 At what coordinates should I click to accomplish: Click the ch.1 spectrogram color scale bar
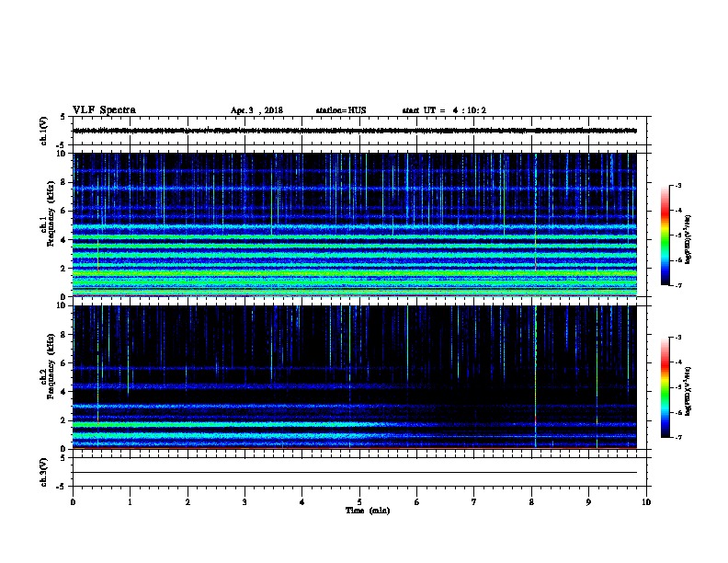665,236
